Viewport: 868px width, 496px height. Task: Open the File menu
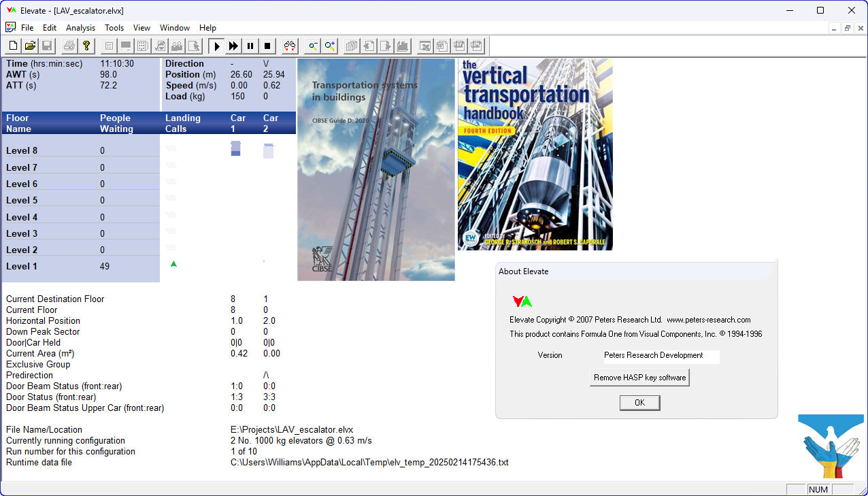(x=27, y=28)
